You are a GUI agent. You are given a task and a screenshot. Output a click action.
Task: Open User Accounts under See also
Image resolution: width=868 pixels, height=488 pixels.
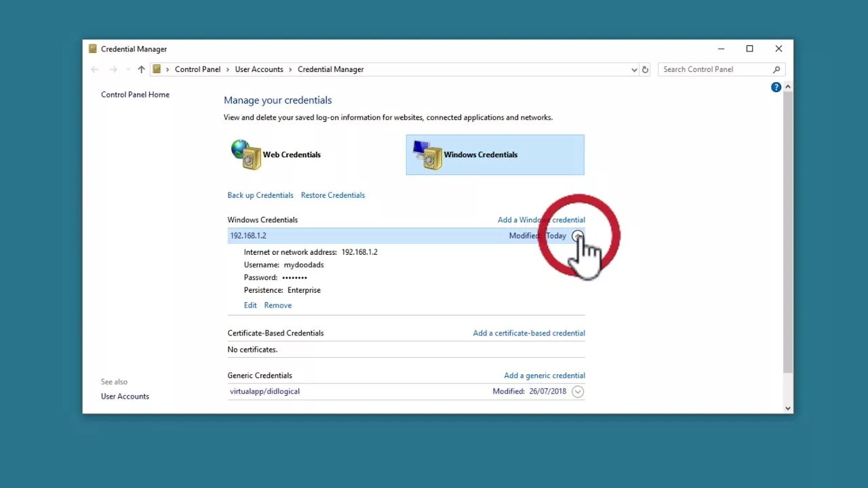pos(125,396)
